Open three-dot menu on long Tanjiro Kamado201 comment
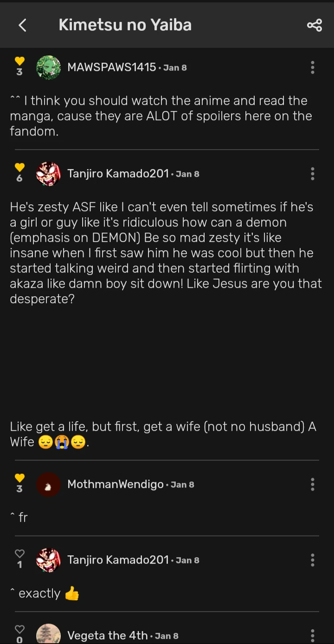This screenshot has width=334, height=644. [312, 174]
